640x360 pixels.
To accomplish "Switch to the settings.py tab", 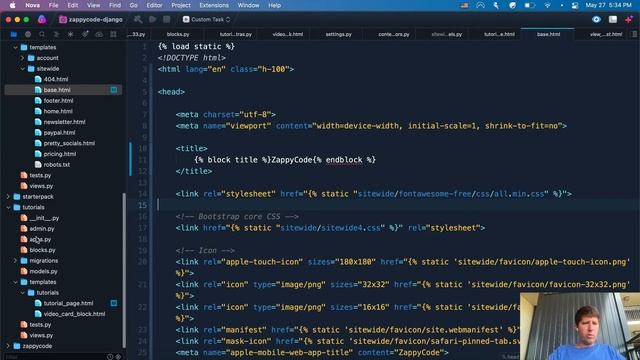I will coord(338,34).
